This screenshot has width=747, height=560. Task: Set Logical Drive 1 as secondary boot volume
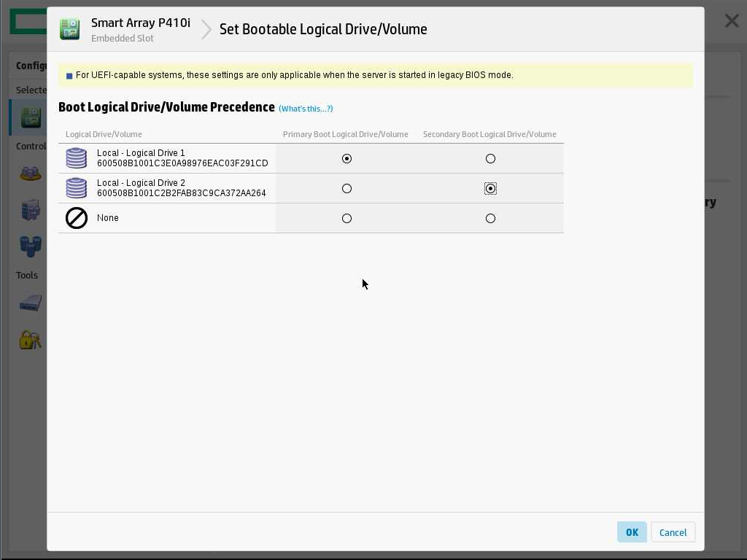(490, 158)
